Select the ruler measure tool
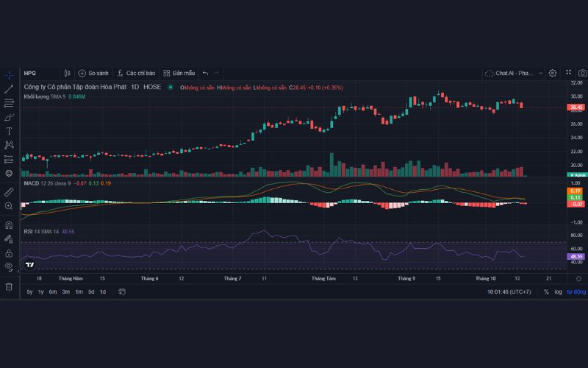 click(x=9, y=191)
